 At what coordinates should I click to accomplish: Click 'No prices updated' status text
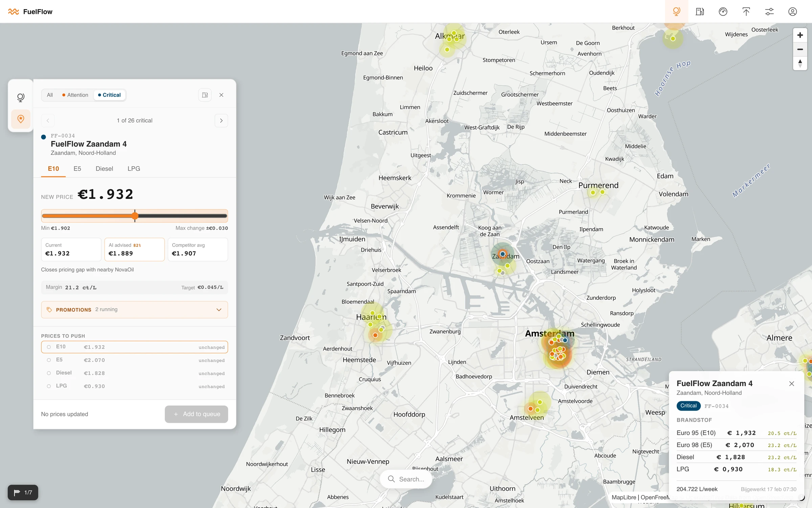coord(64,414)
